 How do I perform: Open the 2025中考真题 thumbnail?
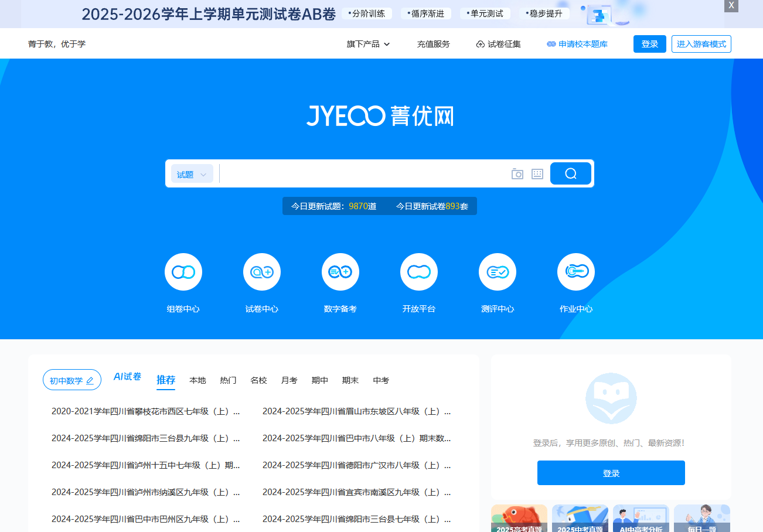580,519
